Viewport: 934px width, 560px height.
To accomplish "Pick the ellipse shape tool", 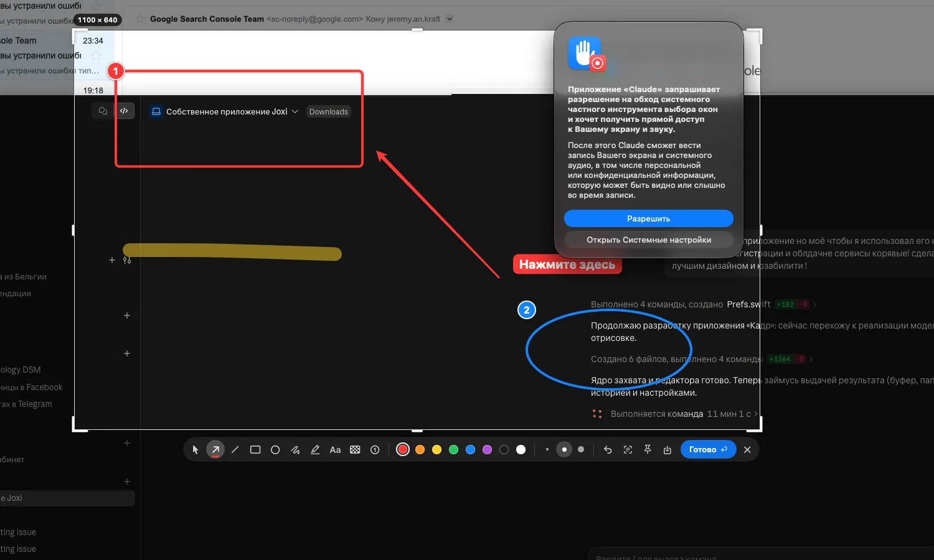I will (x=275, y=450).
